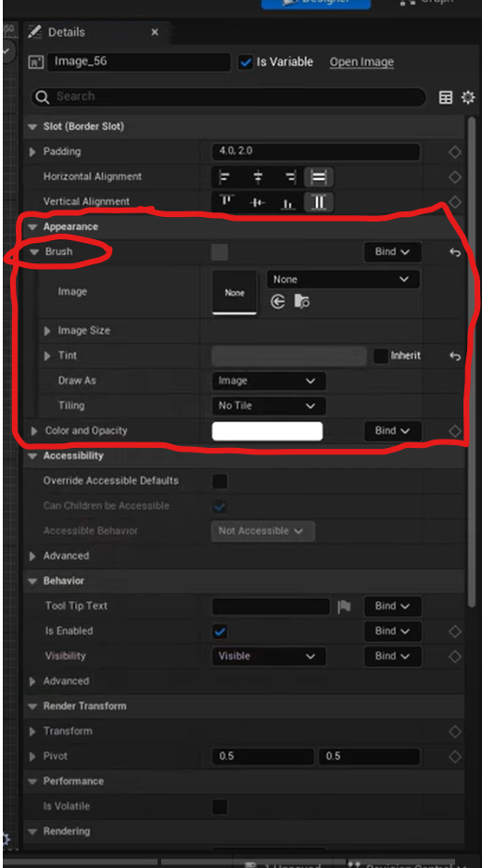Toggle the Is Variable checkbox
The height and width of the screenshot is (868, 482).
[x=245, y=62]
